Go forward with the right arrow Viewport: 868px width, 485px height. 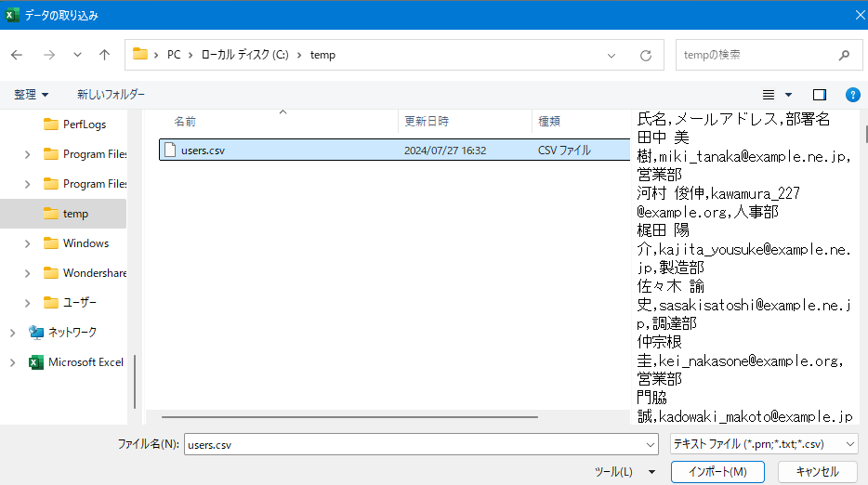[49, 55]
